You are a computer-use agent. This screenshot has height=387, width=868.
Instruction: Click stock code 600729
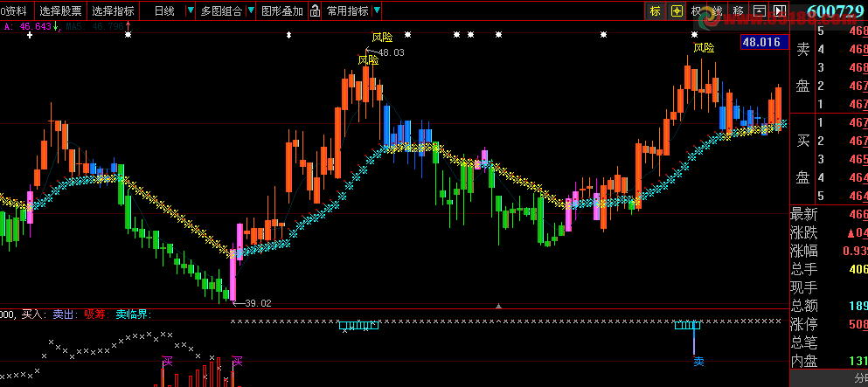(x=836, y=11)
